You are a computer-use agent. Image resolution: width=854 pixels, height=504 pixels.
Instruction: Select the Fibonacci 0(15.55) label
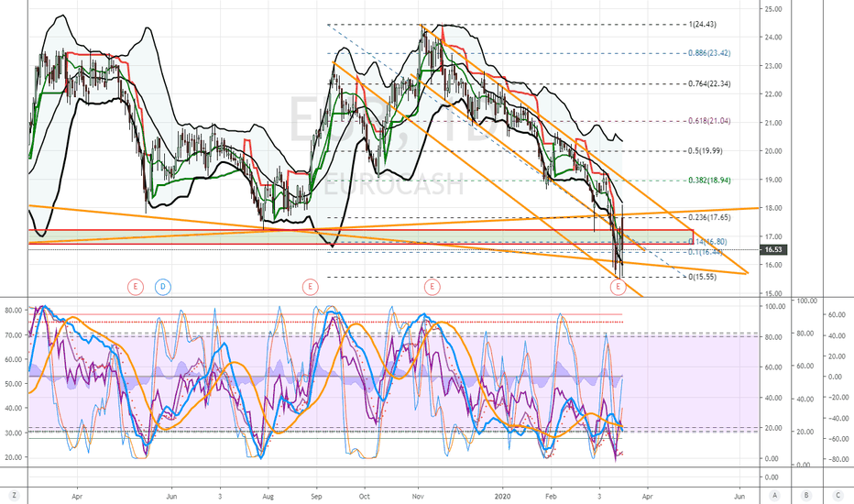(703, 277)
